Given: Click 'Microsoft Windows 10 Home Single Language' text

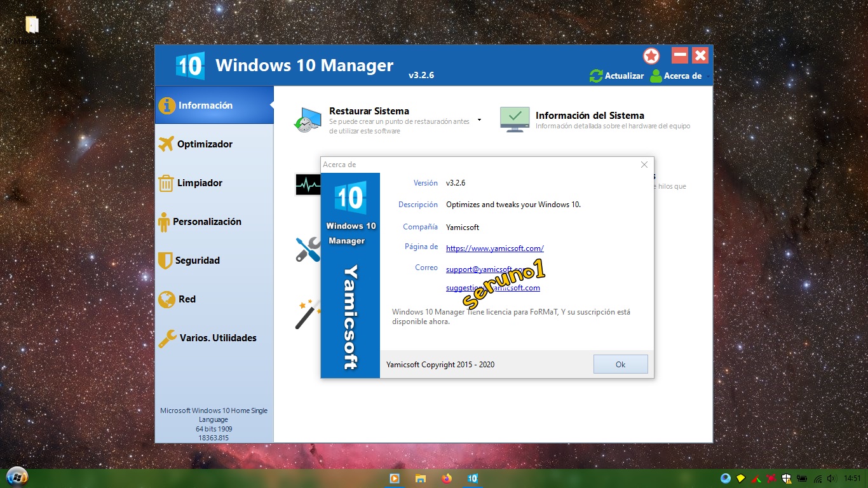Looking at the screenshot, I should pos(214,415).
